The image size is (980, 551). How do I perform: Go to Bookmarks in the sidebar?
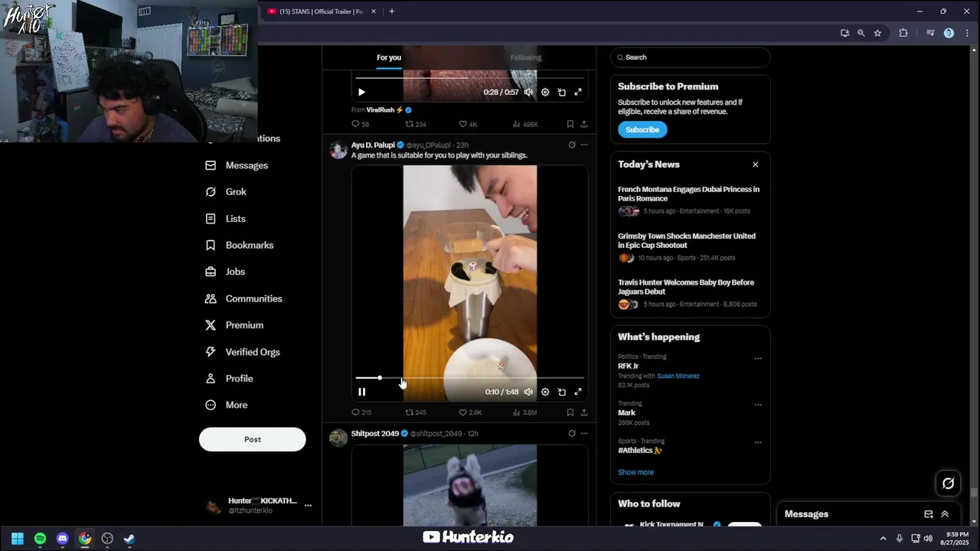click(x=239, y=246)
